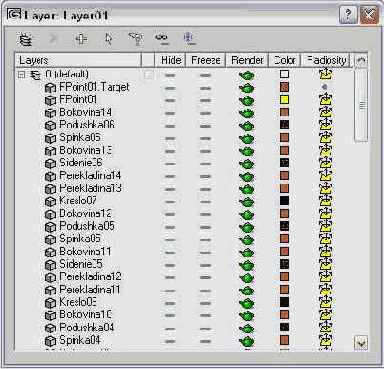Image resolution: width=384 pixels, height=369 pixels.
Task: Click the Freeze column header
Action: tap(206, 60)
